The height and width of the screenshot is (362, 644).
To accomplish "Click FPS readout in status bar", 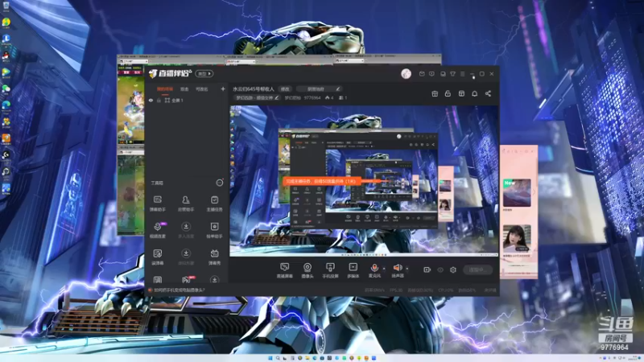I will point(396,290).
